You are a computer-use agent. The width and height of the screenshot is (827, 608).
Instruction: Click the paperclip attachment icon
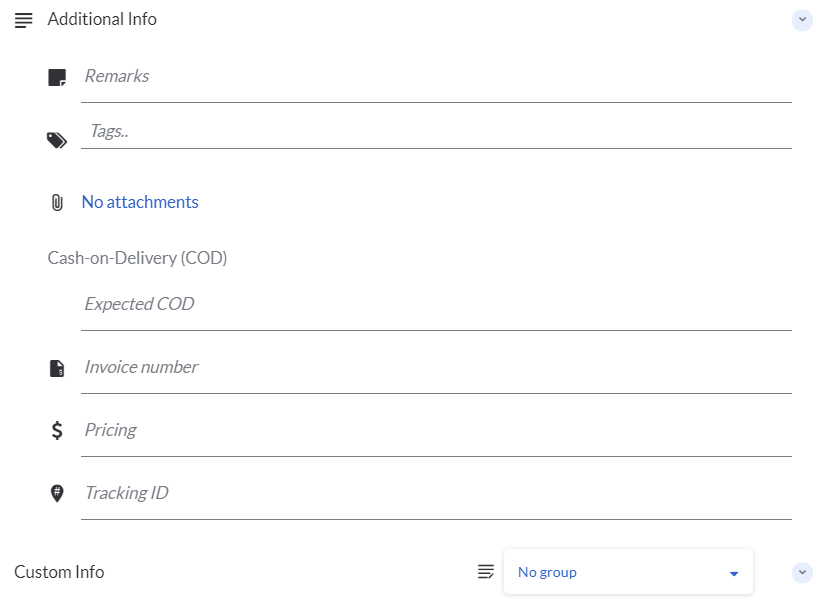57,203
